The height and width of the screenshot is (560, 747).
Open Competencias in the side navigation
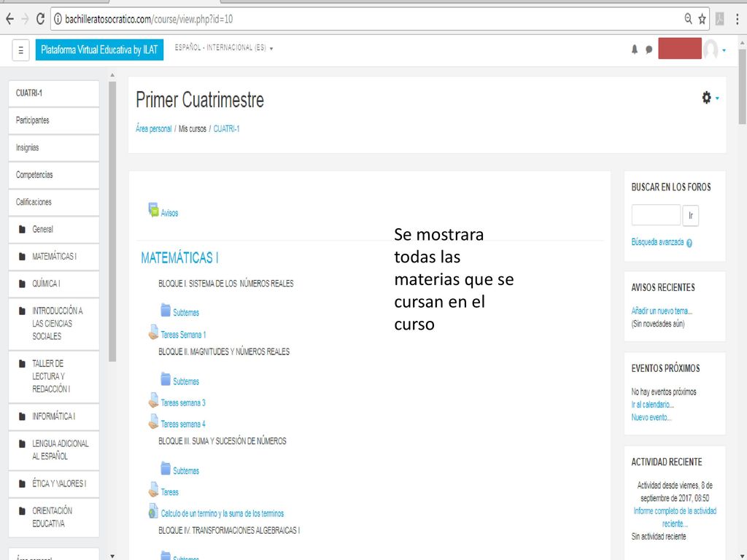[54, 175]
